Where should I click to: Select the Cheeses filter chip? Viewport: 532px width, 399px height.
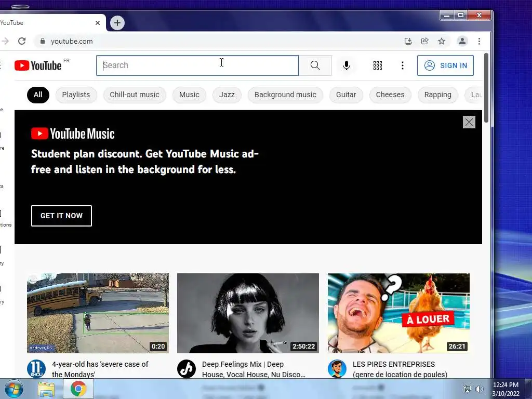point(390,95)
